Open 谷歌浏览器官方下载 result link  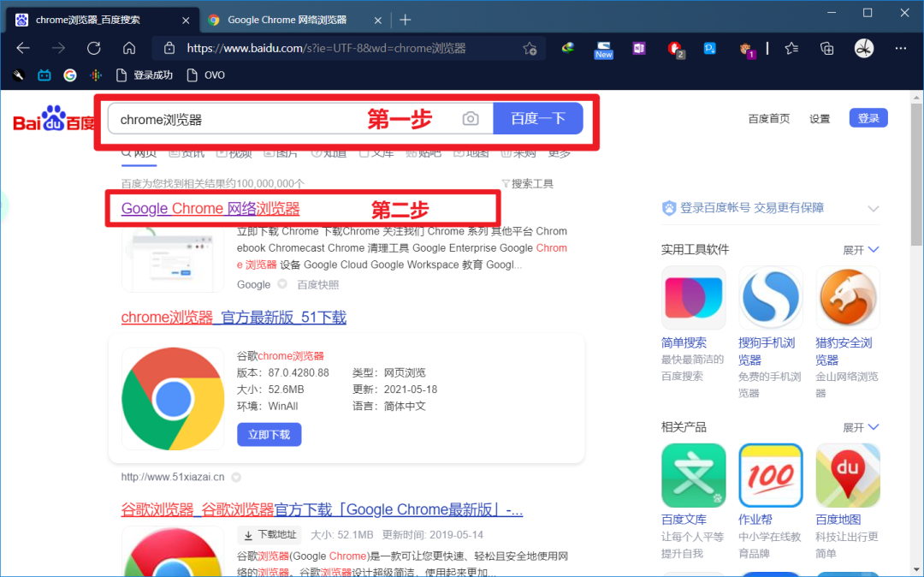322,509
